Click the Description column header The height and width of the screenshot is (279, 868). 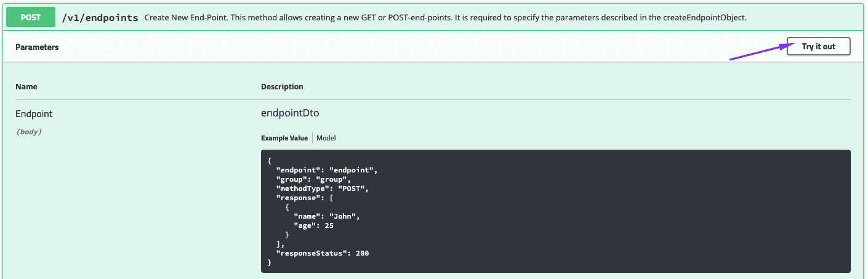(282, 87)
